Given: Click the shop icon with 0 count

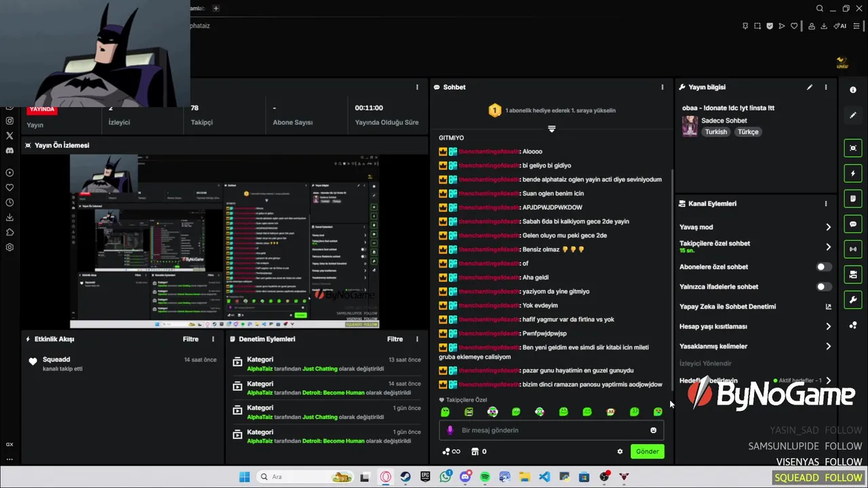Looking at the screenshot, I should [x=479, y=451].
